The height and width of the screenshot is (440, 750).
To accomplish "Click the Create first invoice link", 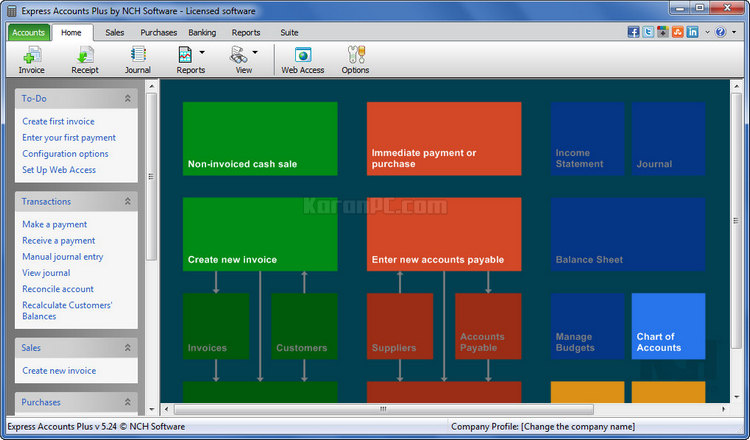I will click(x=58, y=121).
